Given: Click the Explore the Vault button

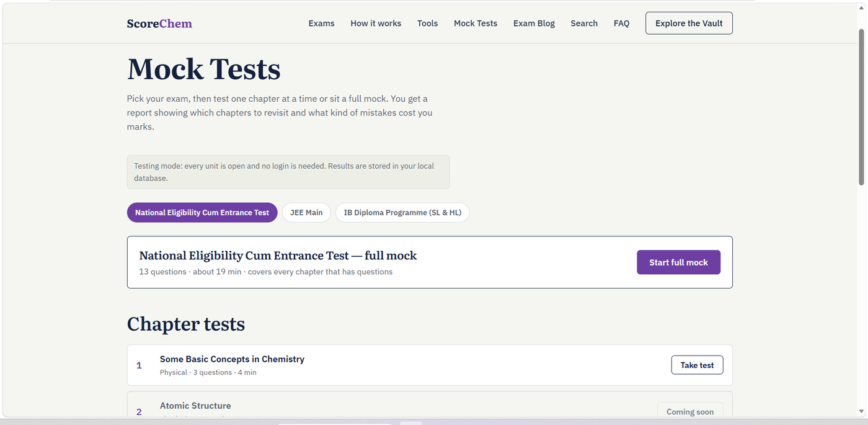Looking at the screenshot, I should (x=689, y=23).
